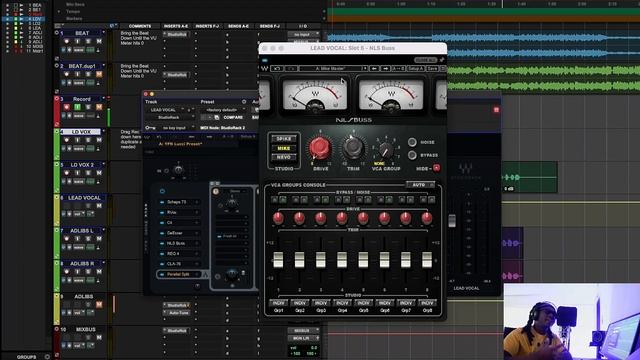Viewport: 640px width, 360px height.
Task: Toggle CLA-76 power in StudioRack
Action: point(162,264)
